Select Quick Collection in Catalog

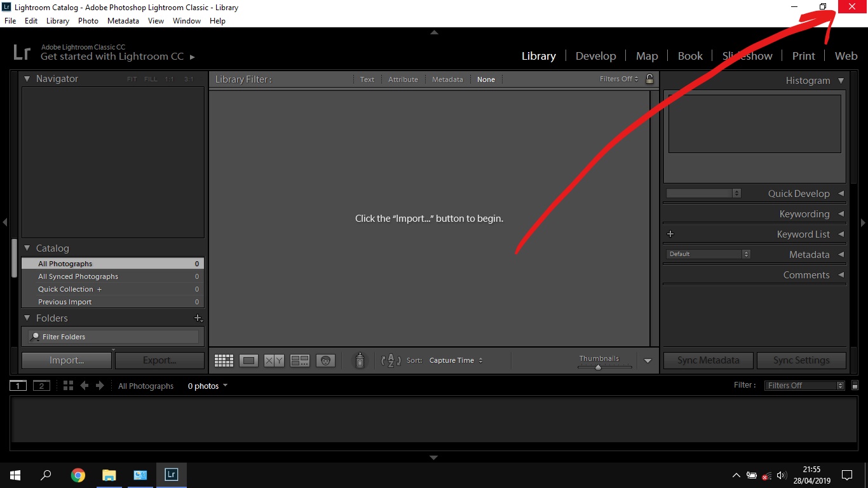click(x=112, y=289)
